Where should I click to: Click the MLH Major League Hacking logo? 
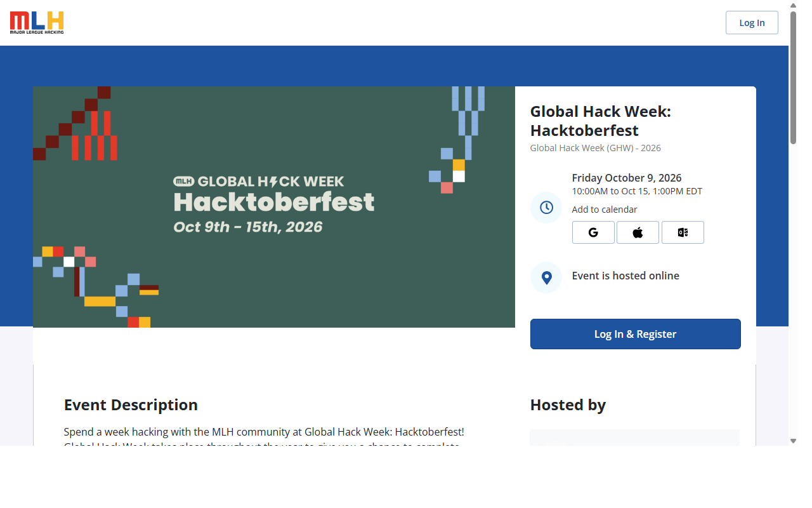pyautogui.click(x=37, y=22)
